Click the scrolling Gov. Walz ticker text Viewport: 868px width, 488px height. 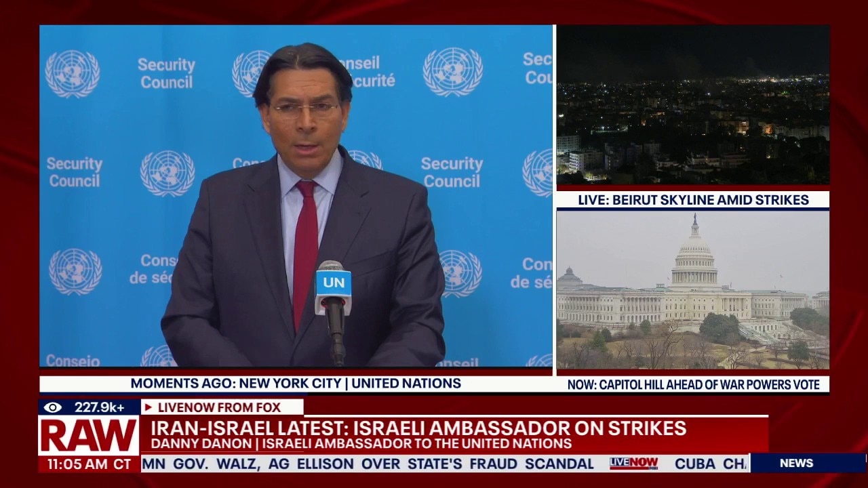pyautogui.click(x=366, y=464)
